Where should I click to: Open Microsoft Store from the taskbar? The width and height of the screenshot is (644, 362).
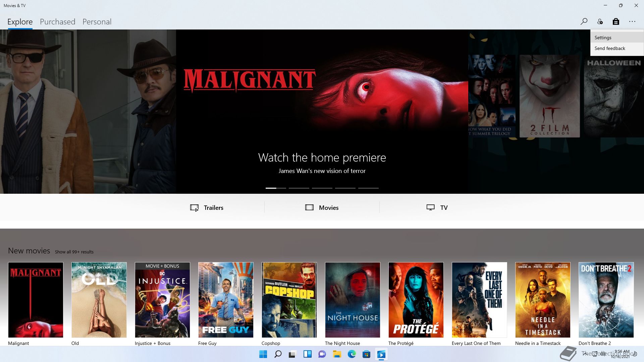click(366, 354)
